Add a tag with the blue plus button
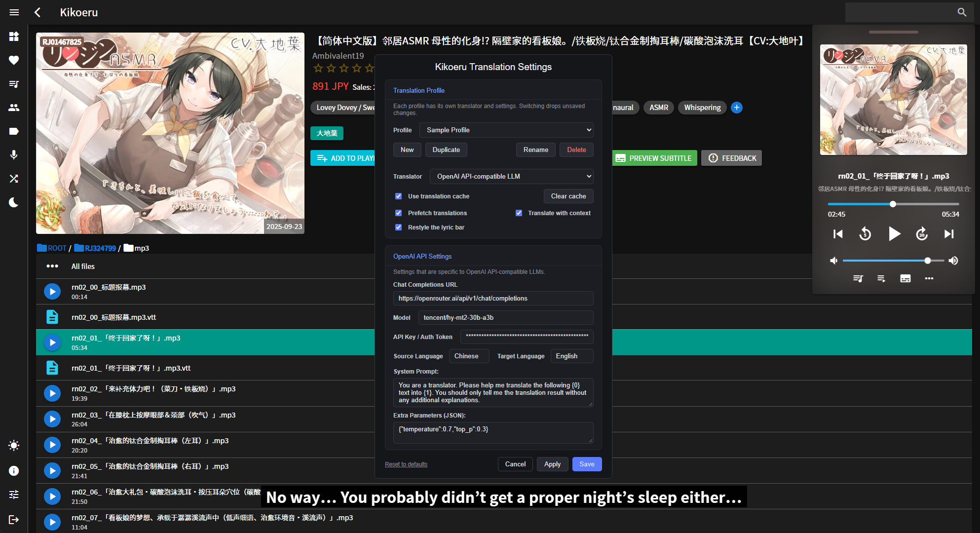 pyautogui.click(x=737, y=108)
